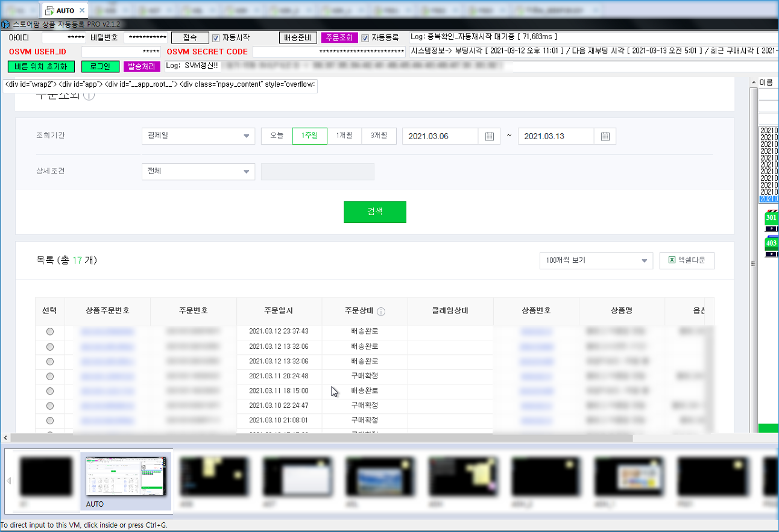Screen dimensions: 779x532
Task: Open start calendar beside 2021.03.06
Action: point(489,136)
